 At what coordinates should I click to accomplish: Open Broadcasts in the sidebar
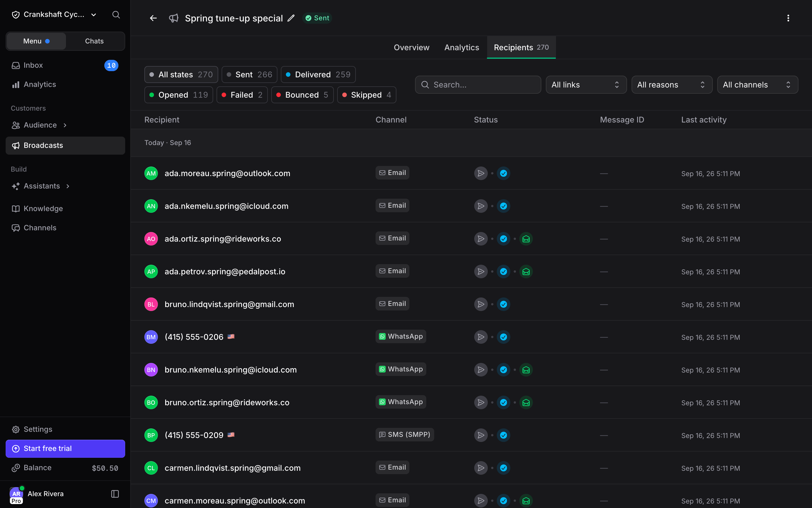point(65,145)
